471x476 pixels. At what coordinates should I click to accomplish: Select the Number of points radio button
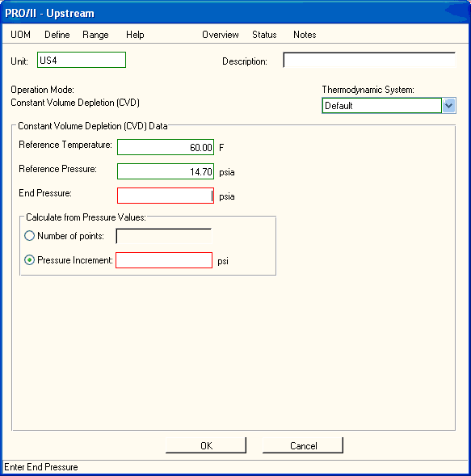pyautogui.click(x=29, y=236)
